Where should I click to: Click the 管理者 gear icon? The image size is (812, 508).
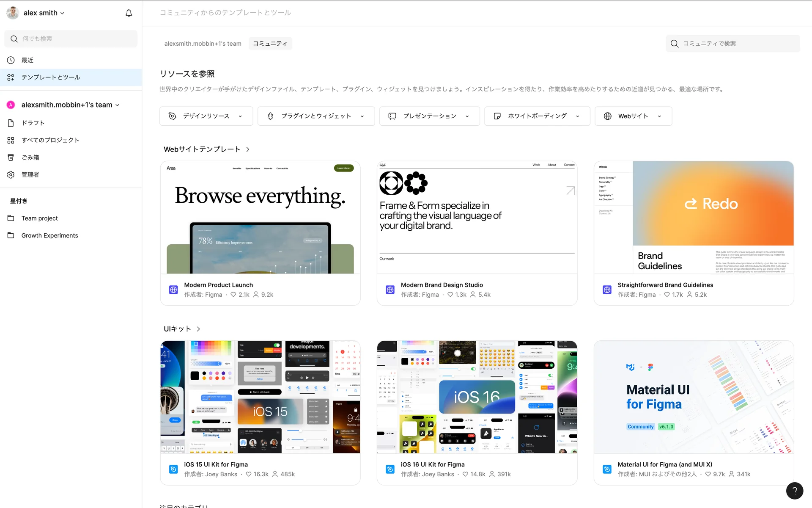pyautogui.click(x=11, y=175)
